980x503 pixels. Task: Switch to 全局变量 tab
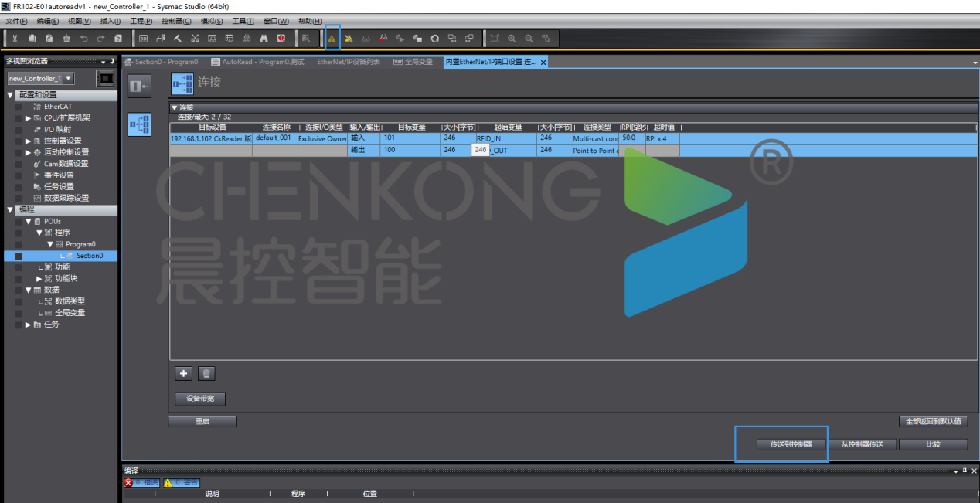click(x=414, y=62)
